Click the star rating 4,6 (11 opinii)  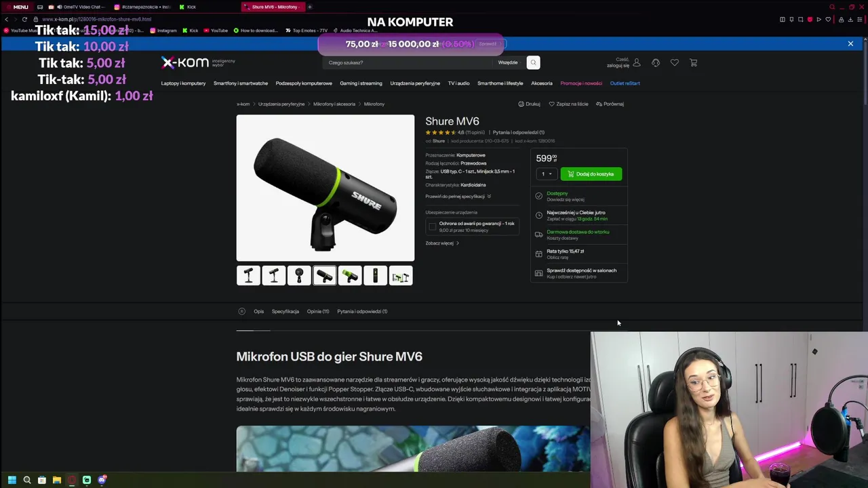coord(454,132)
